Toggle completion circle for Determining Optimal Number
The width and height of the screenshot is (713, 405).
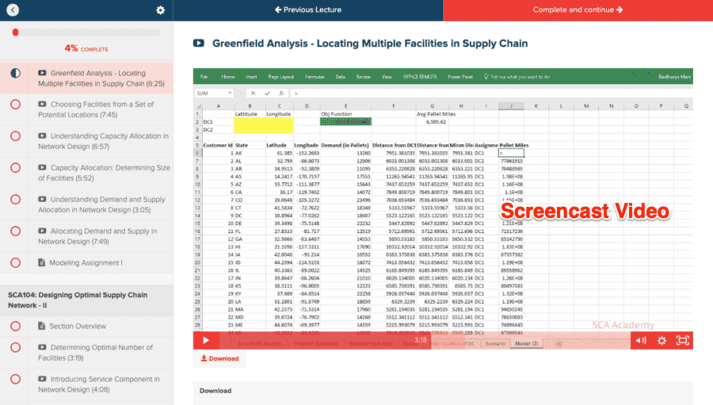pyautogui.click(x=15, y=348)
